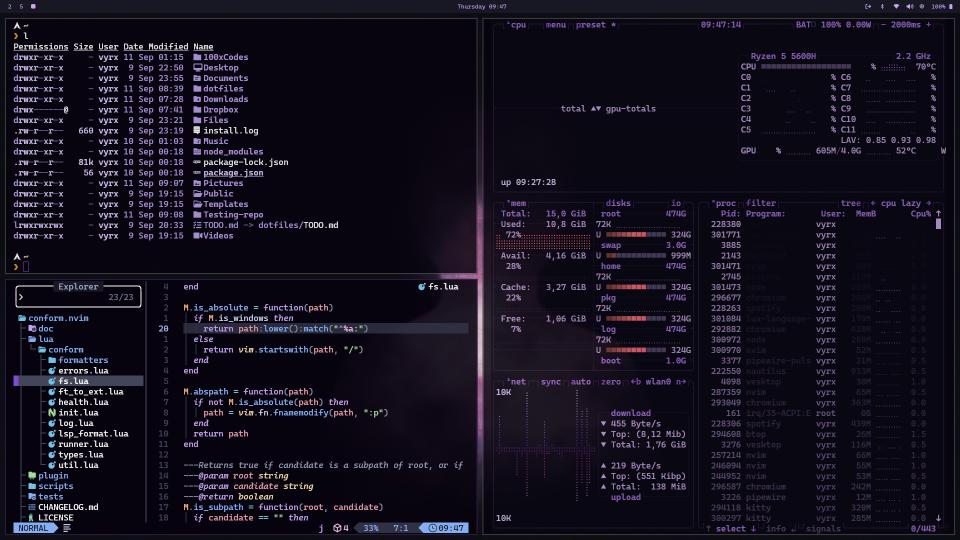Expand the plugin folder in Explorer
Viewport: 960px width, 540px height.
pos(48,476)
